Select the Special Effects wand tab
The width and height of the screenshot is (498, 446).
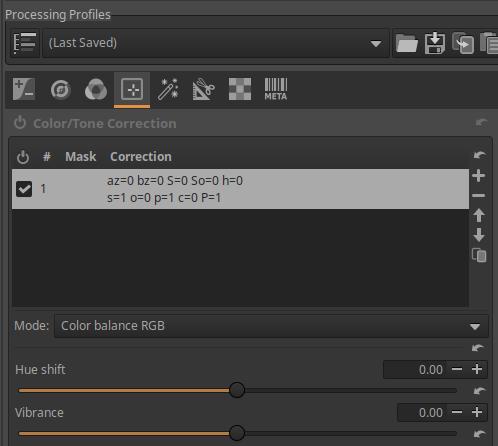pyautogui.click(x=168, y=89)
